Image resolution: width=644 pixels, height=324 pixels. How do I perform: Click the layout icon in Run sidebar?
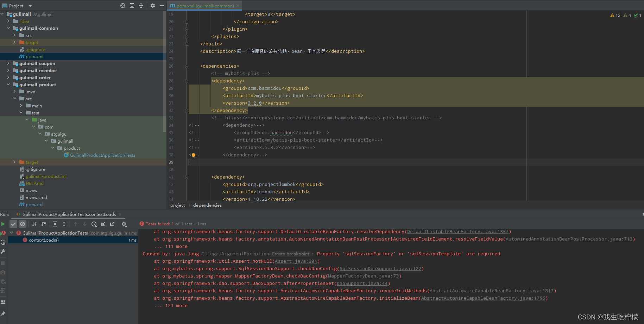click(x=3, y=302)
